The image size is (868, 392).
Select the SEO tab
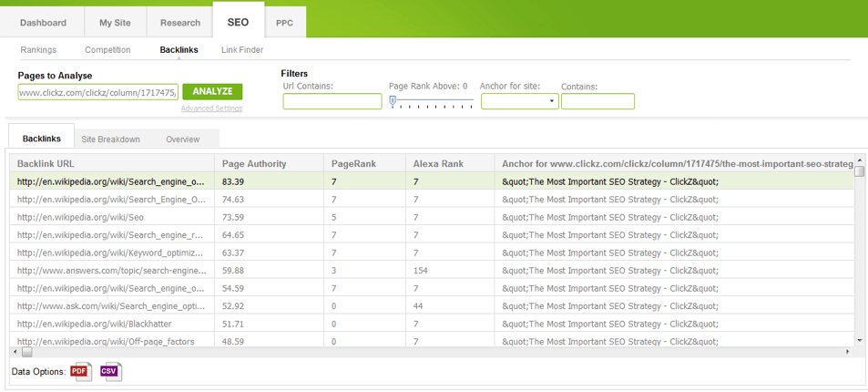[x=238, y=23]
